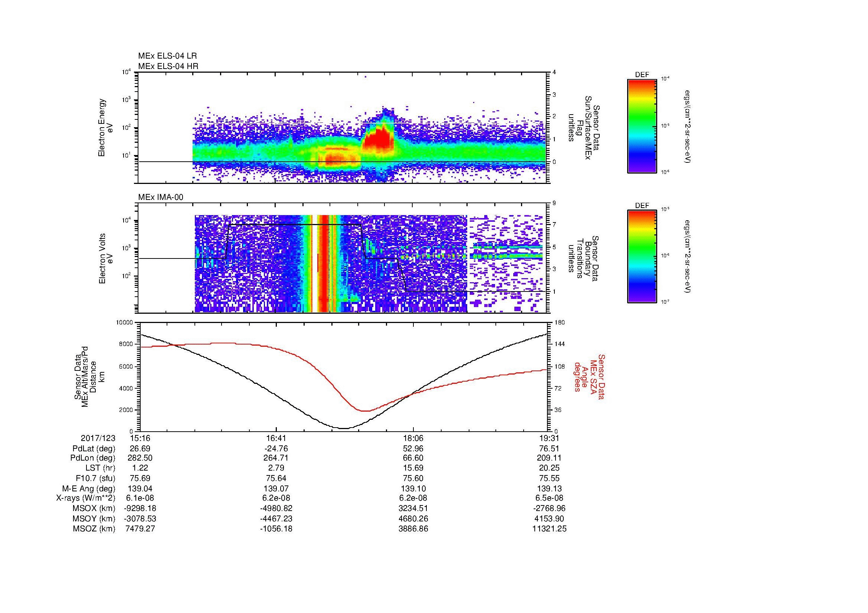The width and height of the screenshot is (868, 613).
Task: Click F10.7 value '75.69'
Action: [x=140, y=478]
